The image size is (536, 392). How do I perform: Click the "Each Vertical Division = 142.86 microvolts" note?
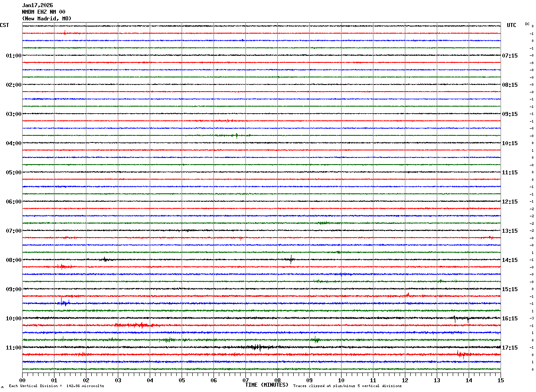coord(56,386)
